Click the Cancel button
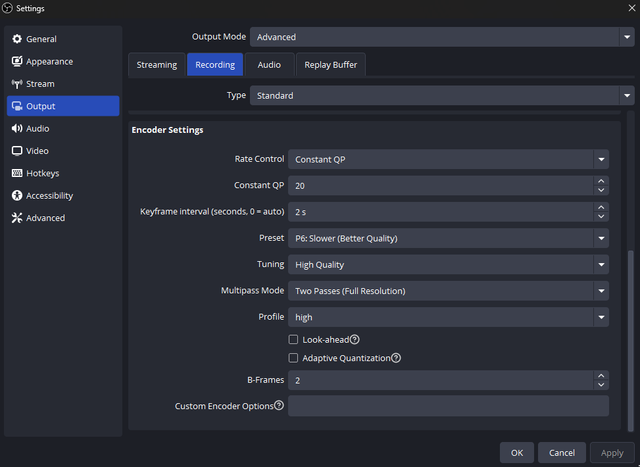 [x=562, y=453]
